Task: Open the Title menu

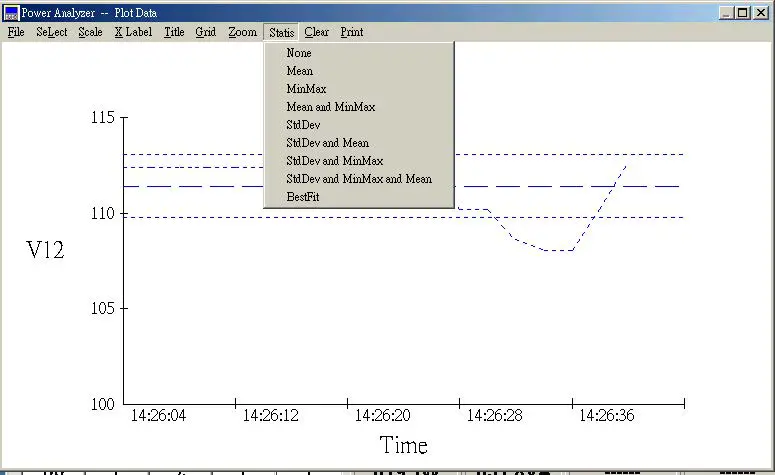Action: click(174, 32)
